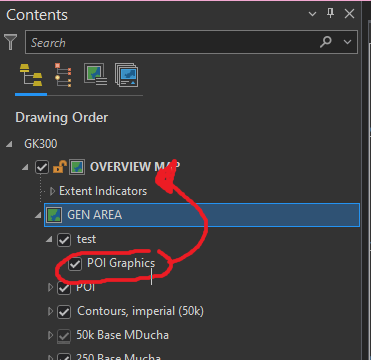Collapse the OVERVIEW MAP node
371x361 pixels.
coord(25,167)
